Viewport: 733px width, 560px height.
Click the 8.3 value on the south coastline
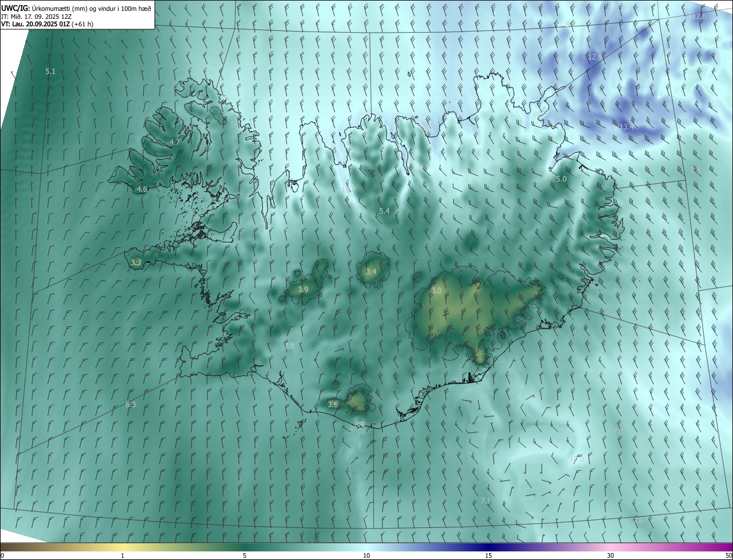(360, 424)
